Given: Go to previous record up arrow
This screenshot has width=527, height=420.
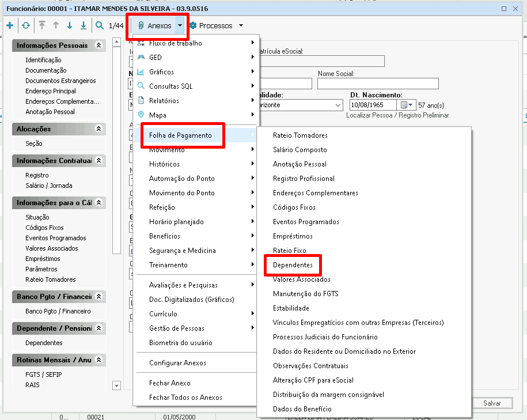Looking at the screenshot, I should (56, 25).
